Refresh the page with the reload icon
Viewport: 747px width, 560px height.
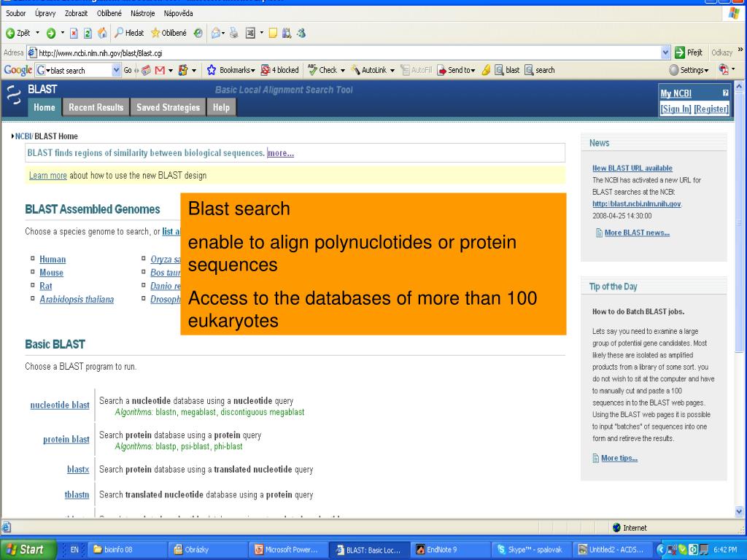coord(88,33)
